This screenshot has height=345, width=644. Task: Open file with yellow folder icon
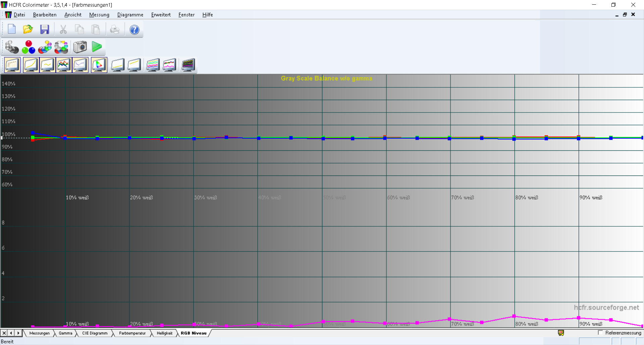pos(28,30)
